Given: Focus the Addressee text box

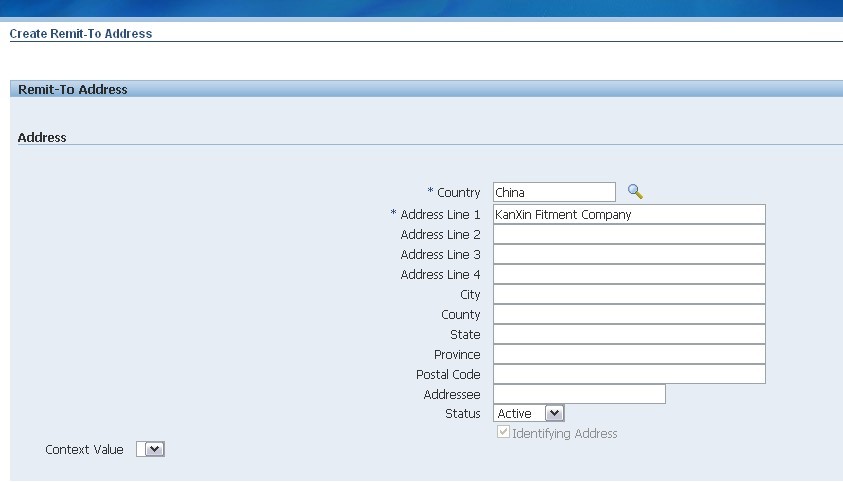Looking at the screenshot, I should tap(579, 394).
